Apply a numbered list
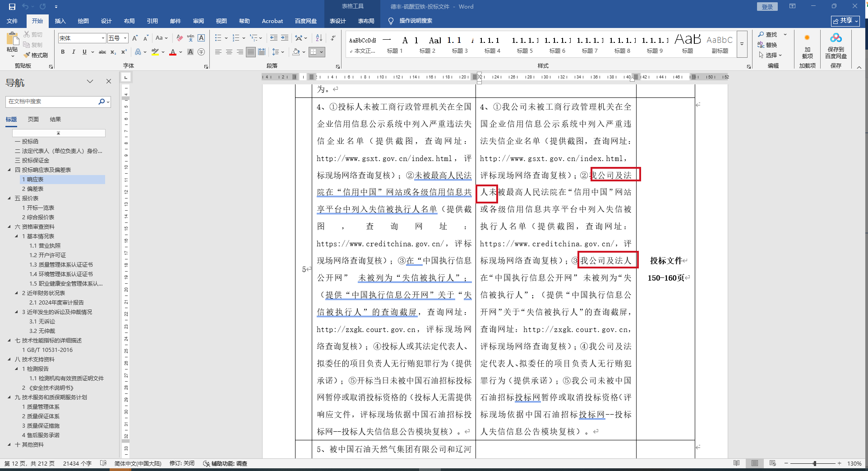Viewport: 868px width, 471px height. pos(236,38)
